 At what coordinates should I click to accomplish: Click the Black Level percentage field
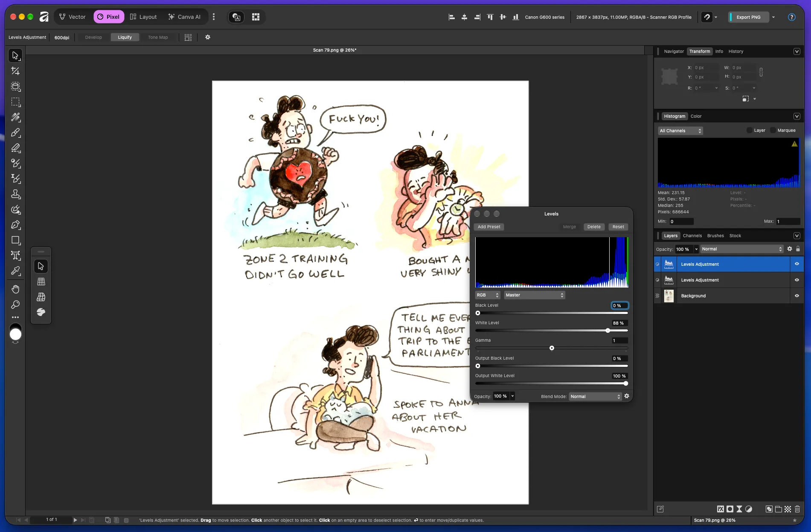pyautogui.click(x=619, y=306)
